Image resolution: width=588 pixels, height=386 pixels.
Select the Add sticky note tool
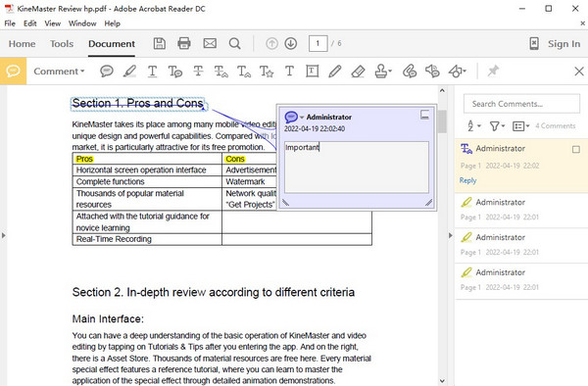click(107, 71)
